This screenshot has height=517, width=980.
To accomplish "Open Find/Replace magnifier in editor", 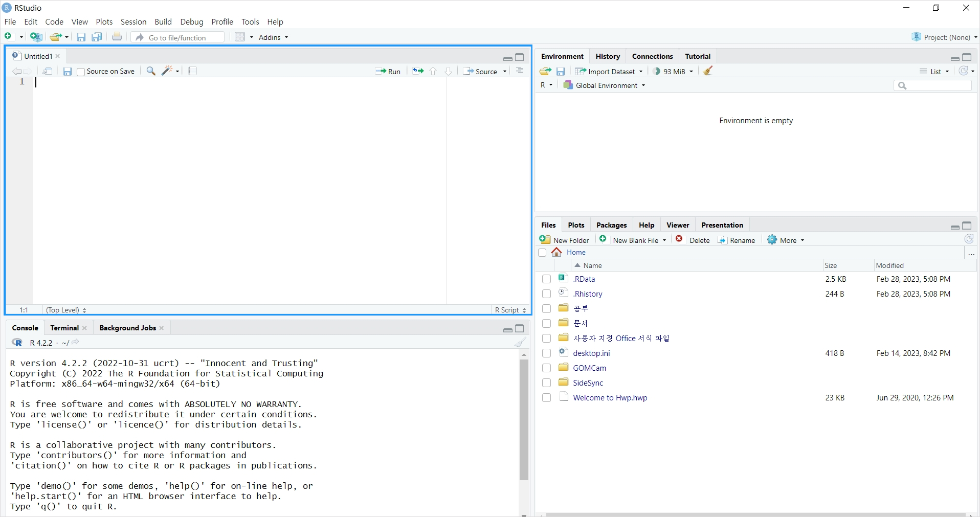I will [x=151, y=71].
